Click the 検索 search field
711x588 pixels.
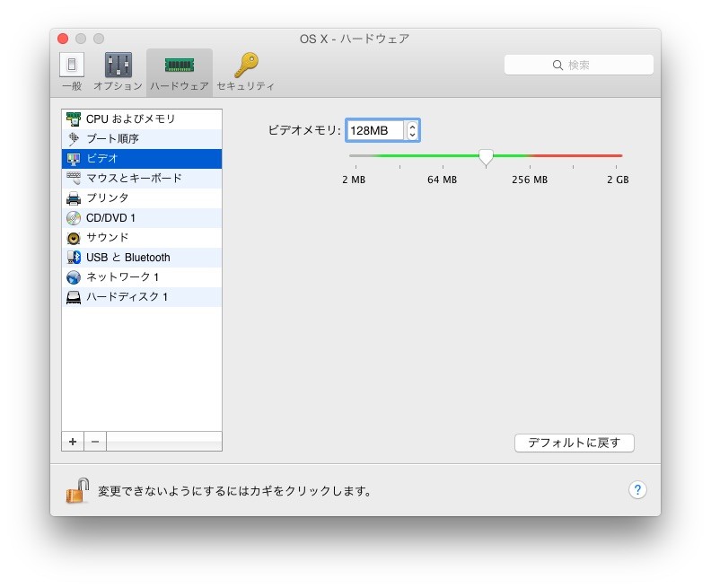click(579, 65)
